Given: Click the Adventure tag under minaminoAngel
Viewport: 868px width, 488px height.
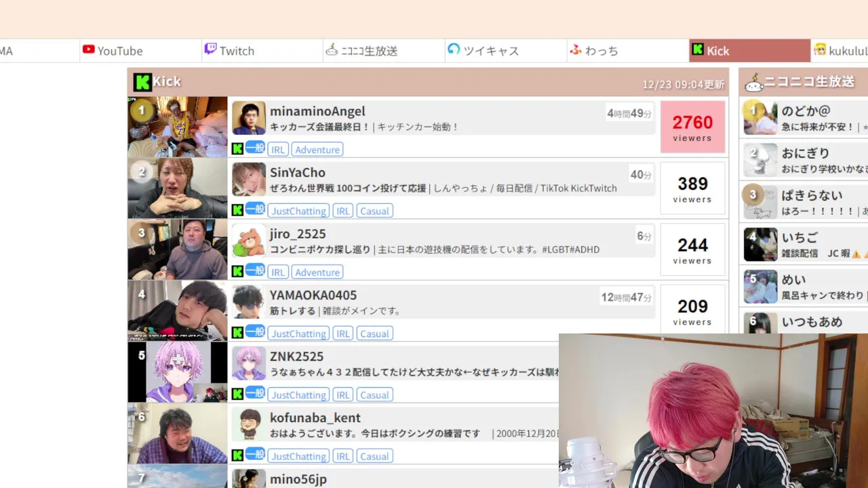Looking at the screenshot, I should [317, 150].
